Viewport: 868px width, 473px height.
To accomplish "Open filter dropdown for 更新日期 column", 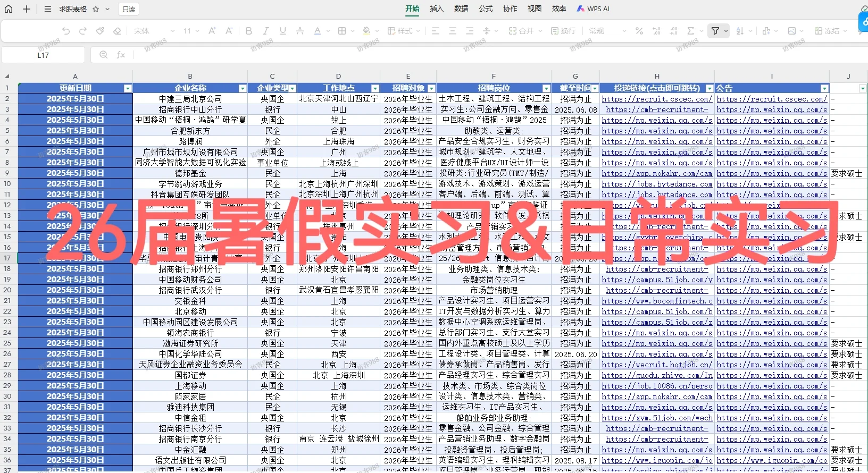I will 128,89.
